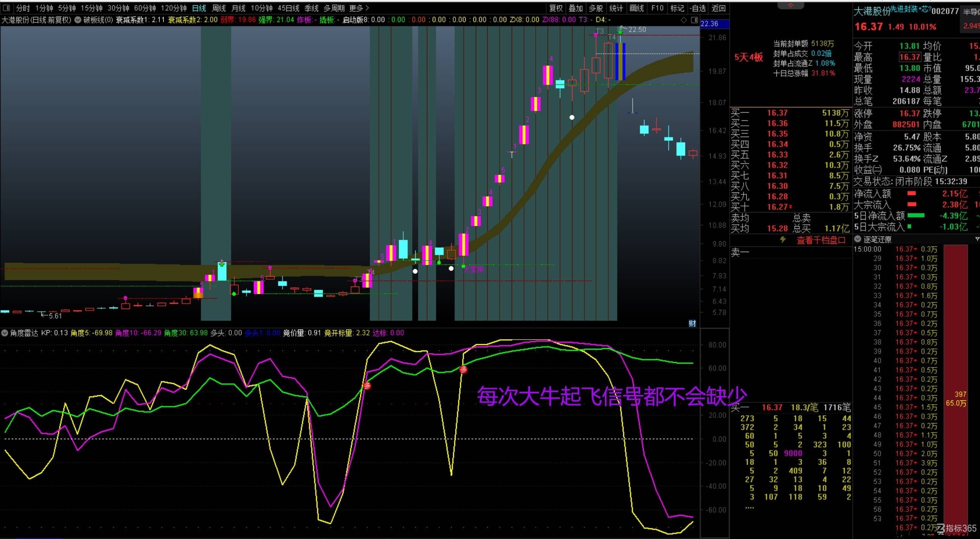Click the 22.50 high price marker

637,29
